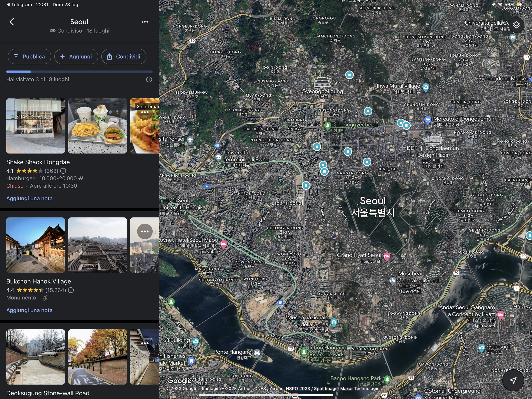The height and width of the screenshot is (399, 532).
Task: Open the Deoksugung stone wall path photo
Action: pos(36,357)
